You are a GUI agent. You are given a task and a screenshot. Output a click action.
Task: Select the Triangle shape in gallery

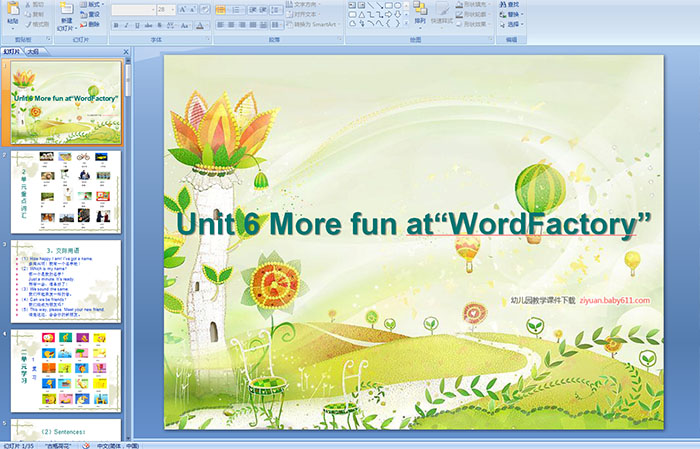pos(362,14)
